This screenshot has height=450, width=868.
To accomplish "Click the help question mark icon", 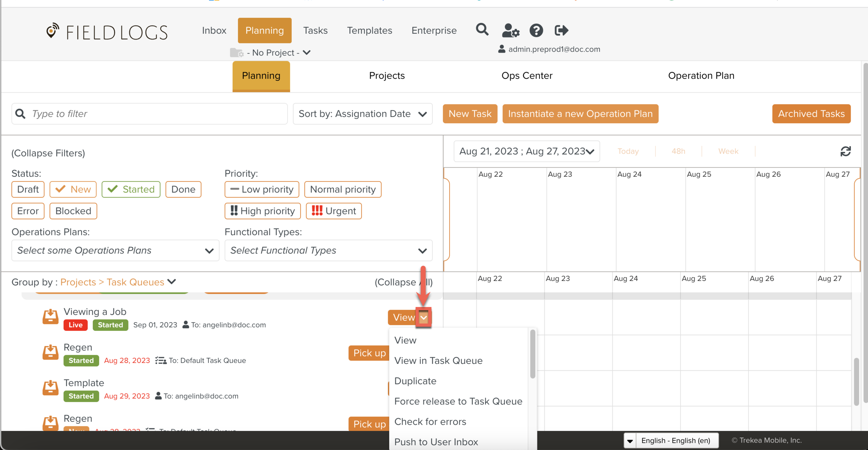I will point(536,31).
